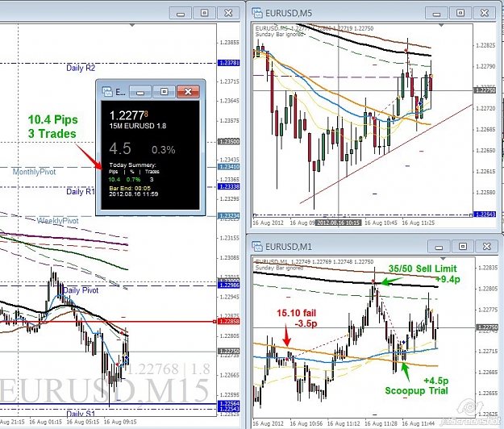The width and height of the screenshot is (504, 429).
Task: Select the EURUSD,M5 window title
Action: tap(289, 13)
